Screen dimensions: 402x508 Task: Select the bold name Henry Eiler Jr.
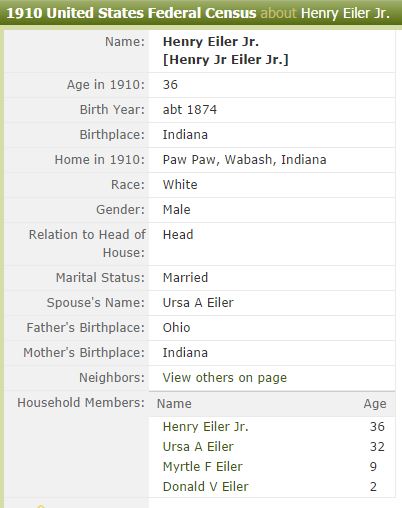(x=211, y=42)
